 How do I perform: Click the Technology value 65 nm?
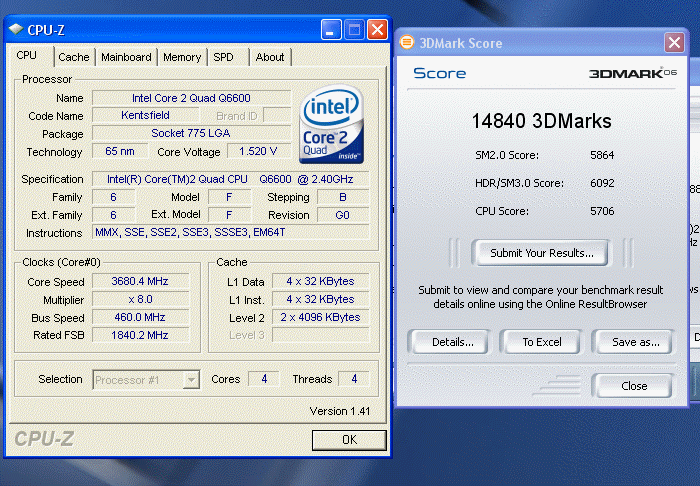[120, 151]
